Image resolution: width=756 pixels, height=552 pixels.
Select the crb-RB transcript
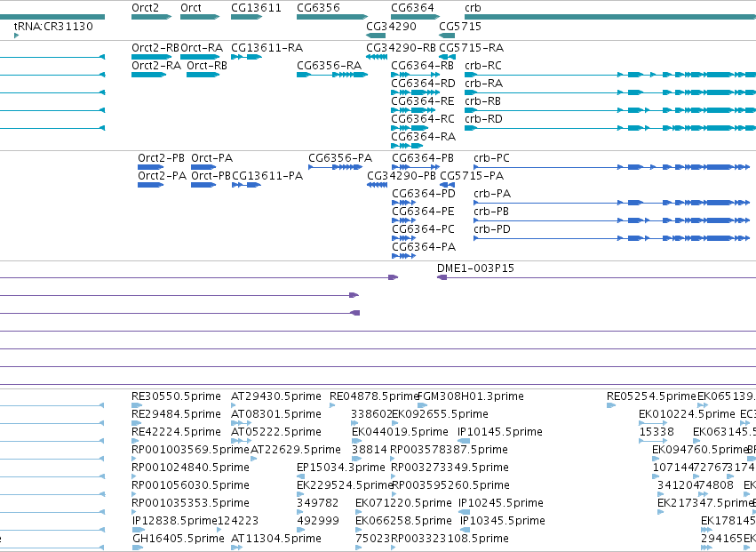pyautogui.click(x=610, y=110)
